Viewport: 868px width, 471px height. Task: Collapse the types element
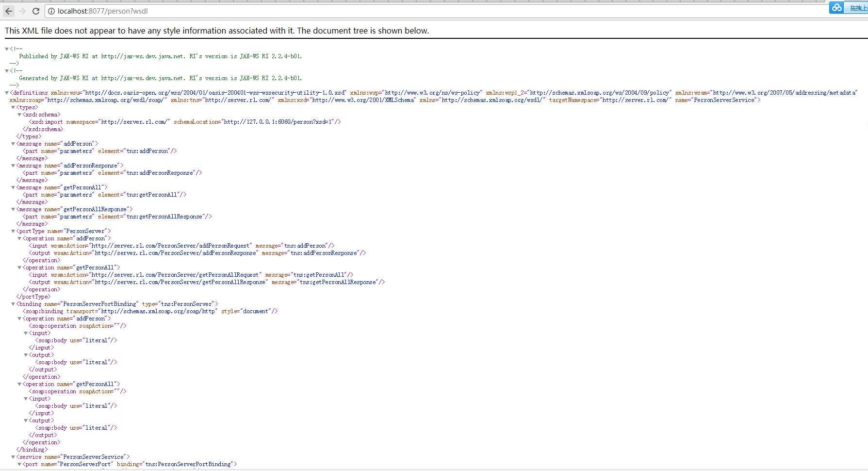pos(13,107)
